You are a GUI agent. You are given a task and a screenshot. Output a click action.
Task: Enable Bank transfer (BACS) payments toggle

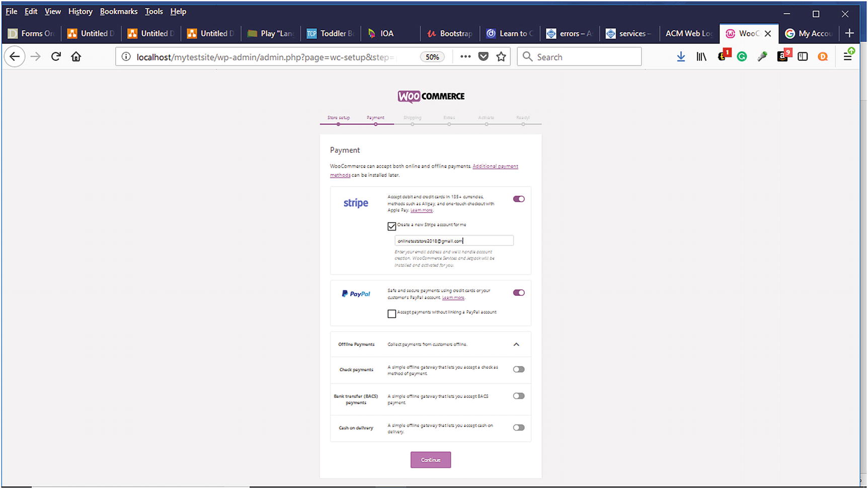519,396
